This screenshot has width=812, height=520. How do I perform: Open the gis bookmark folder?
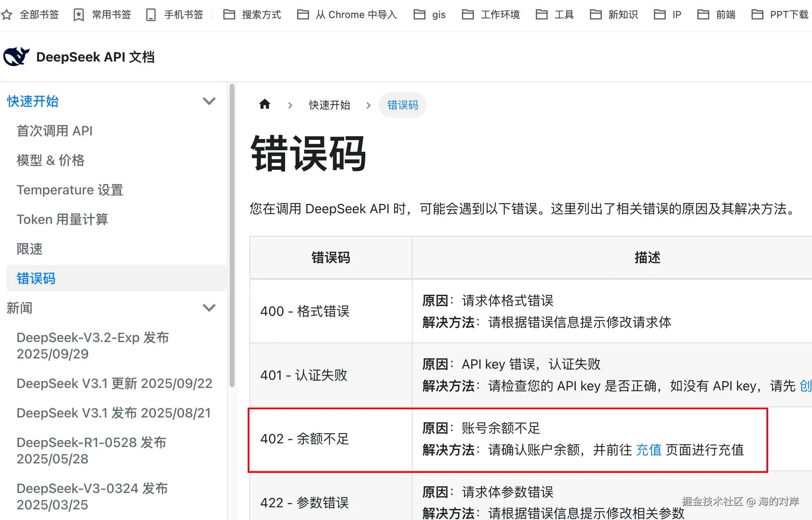[429, 15]
